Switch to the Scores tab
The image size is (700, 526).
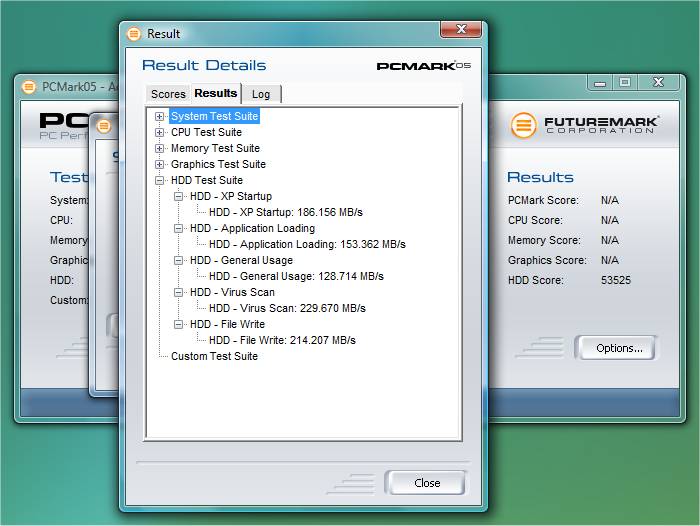(168, 94)
